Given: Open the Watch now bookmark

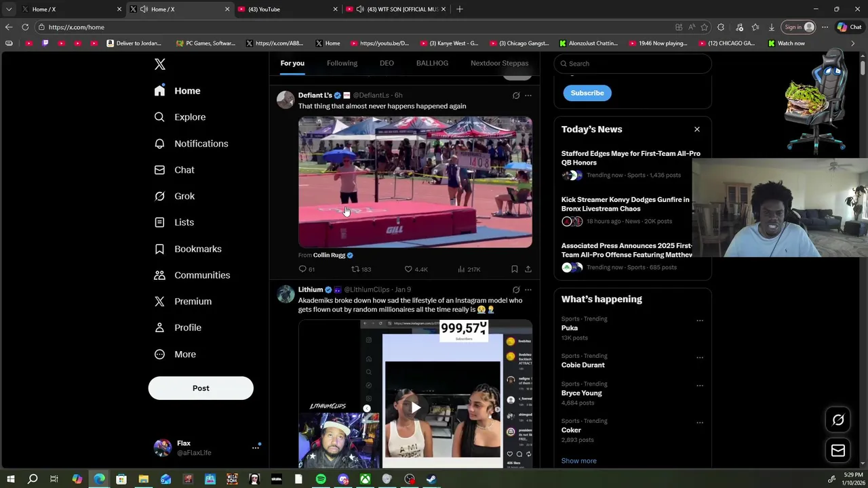Looking at the screenshot, I should 787,43.
